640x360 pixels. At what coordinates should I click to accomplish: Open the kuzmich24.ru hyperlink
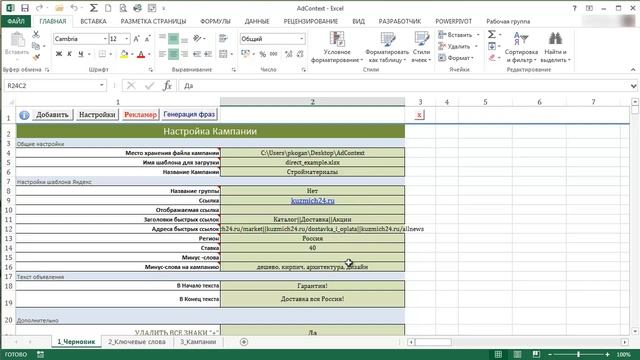tap(313, 200)
